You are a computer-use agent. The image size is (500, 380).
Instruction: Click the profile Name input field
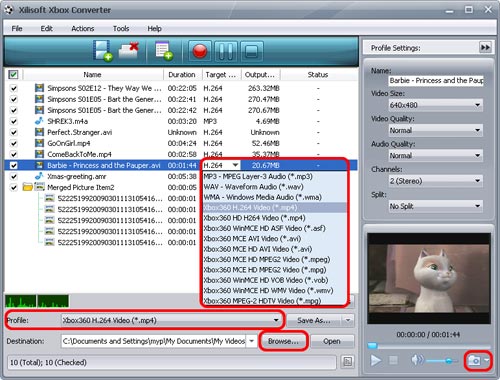pos(436,80)
